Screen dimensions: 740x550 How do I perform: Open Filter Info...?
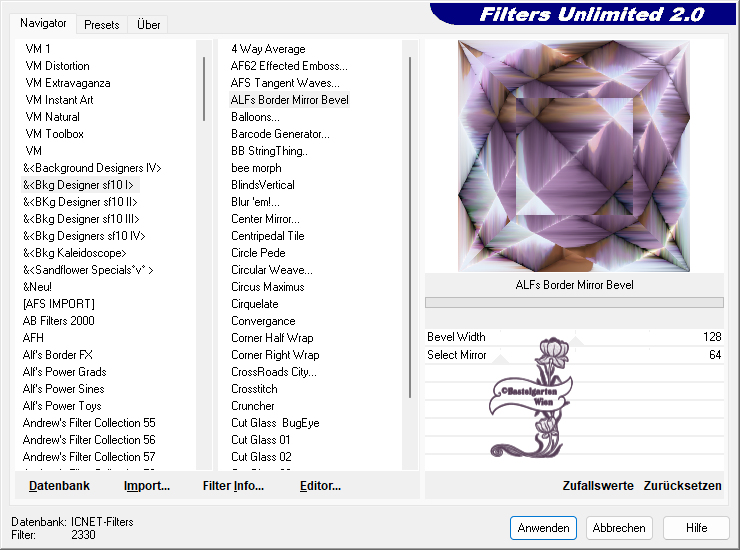tap(233, 486)
